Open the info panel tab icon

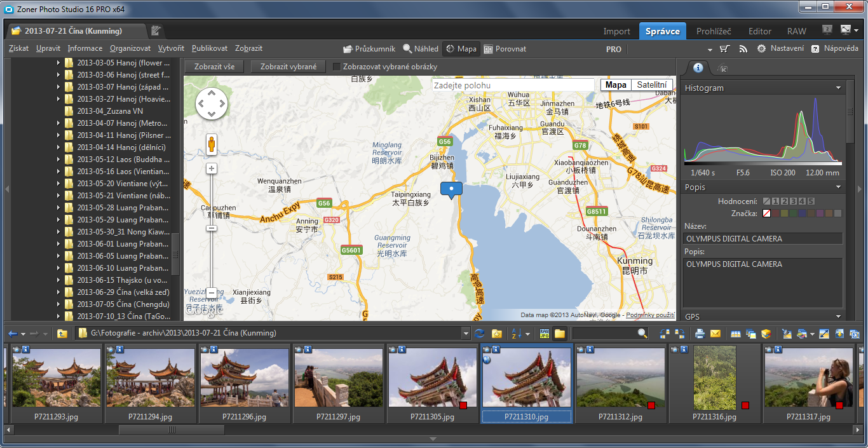tap(698, 67)
